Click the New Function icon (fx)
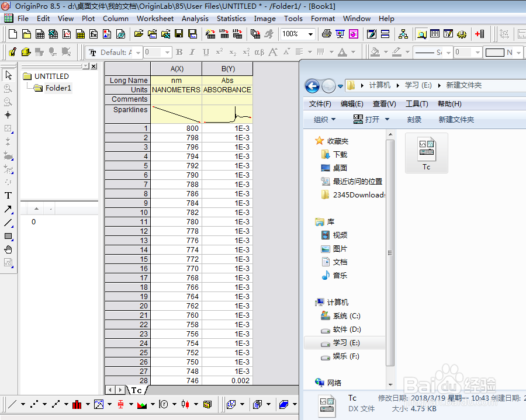526x420 pixels. [94, 34]
